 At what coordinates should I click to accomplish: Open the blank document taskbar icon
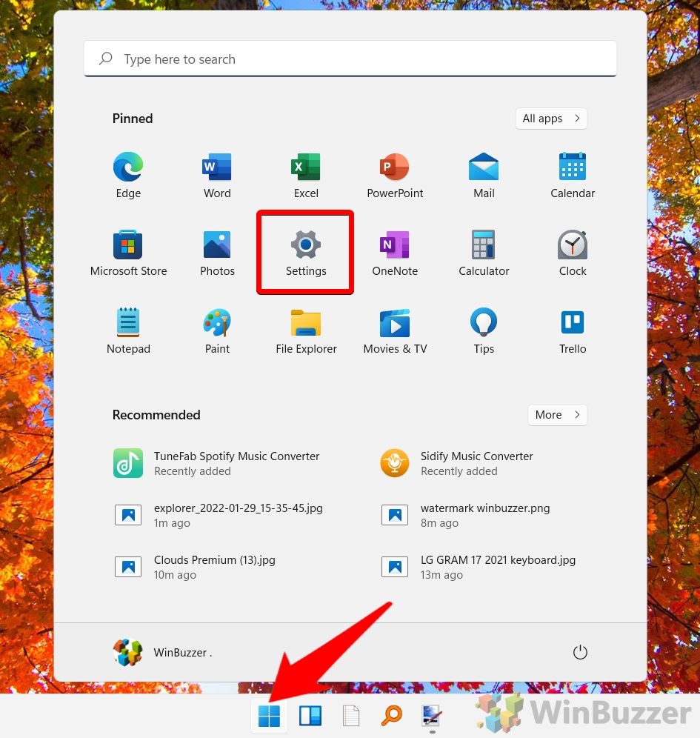[351, 716]
